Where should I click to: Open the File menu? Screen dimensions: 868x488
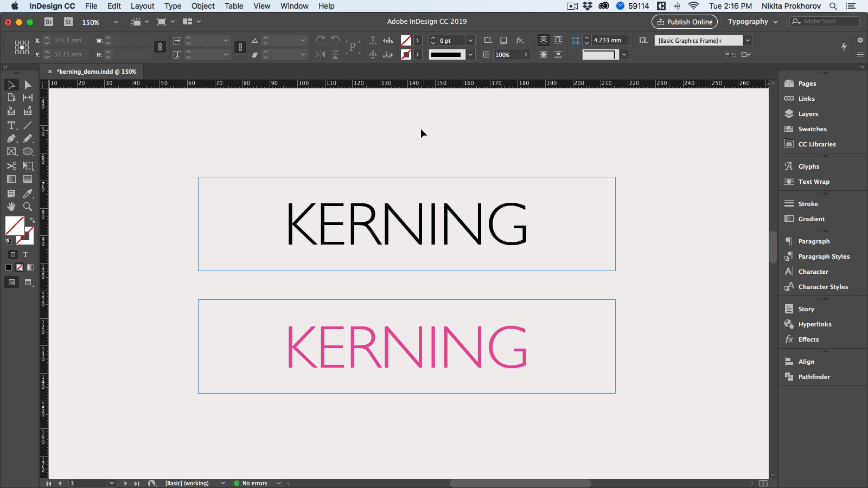click(91, 6)
